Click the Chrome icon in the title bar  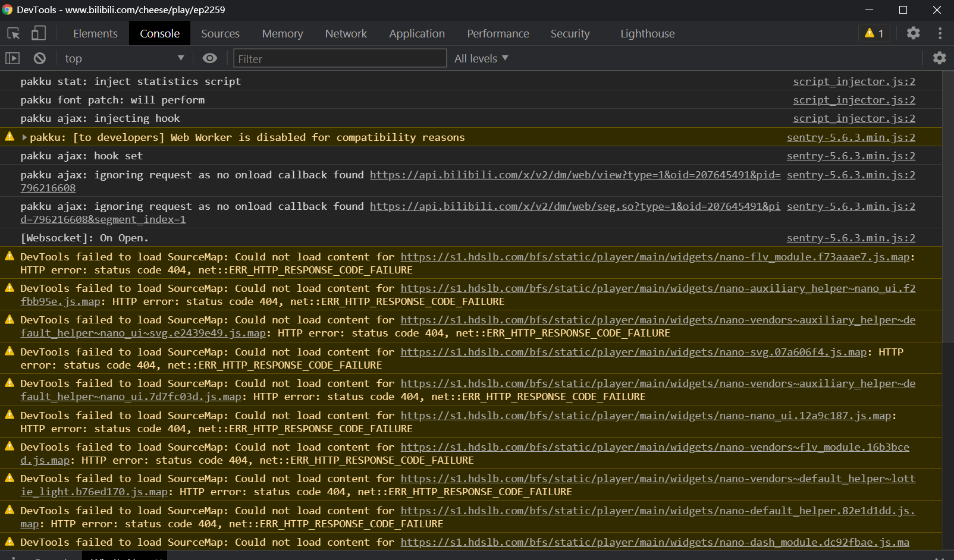(x=7, y=10)
